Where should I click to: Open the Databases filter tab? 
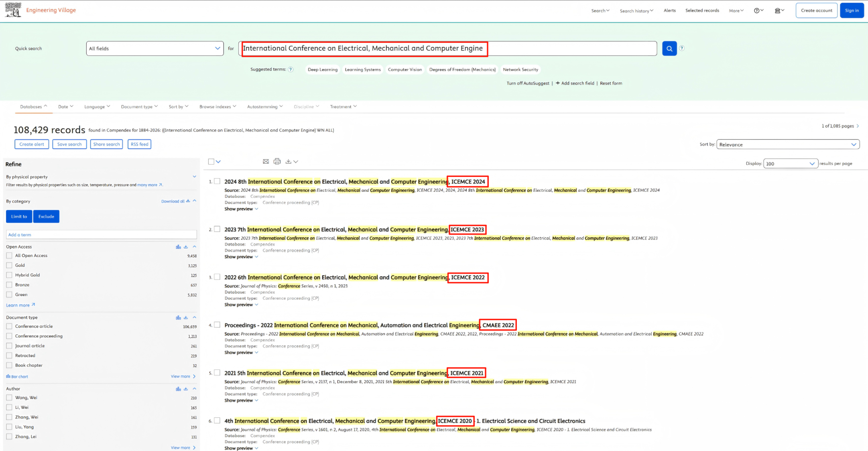coord(33,107)
